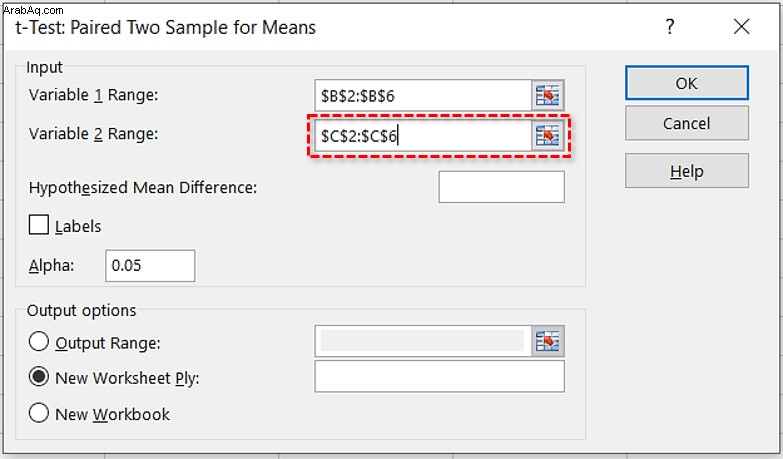Choose the New Workbook radio button

coord(38,413)
